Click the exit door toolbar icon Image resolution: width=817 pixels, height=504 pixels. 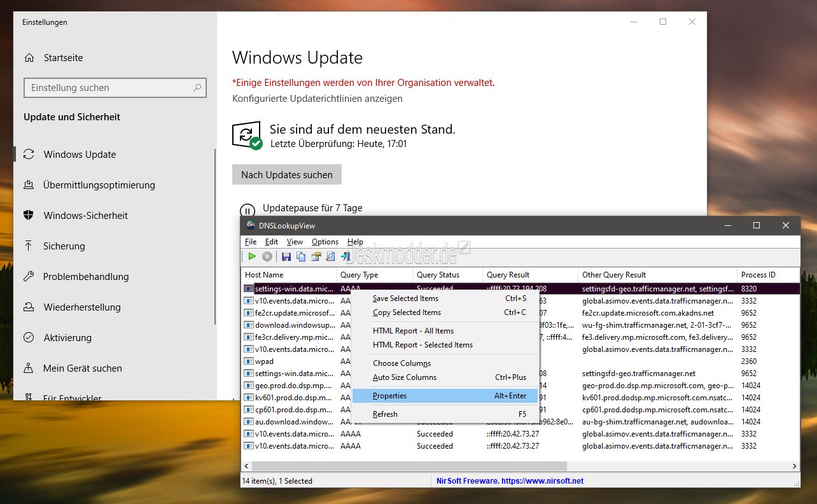(x=346, y=256)
